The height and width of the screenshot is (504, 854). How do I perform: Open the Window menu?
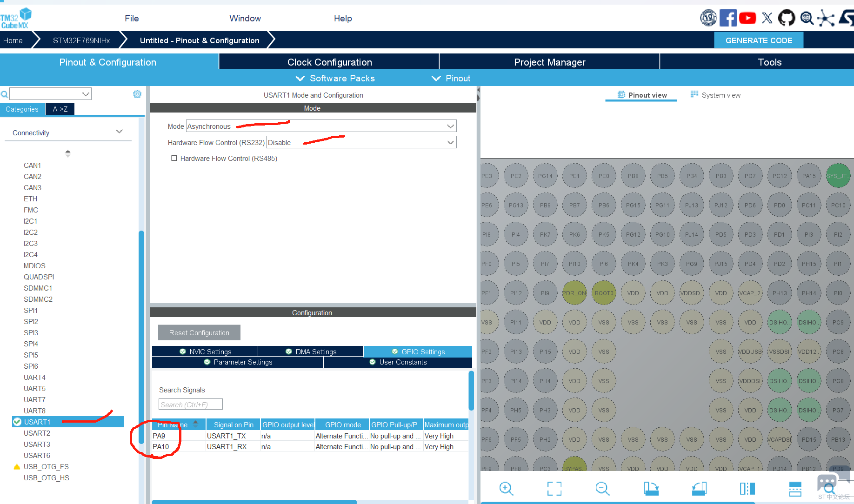[245, 18]
